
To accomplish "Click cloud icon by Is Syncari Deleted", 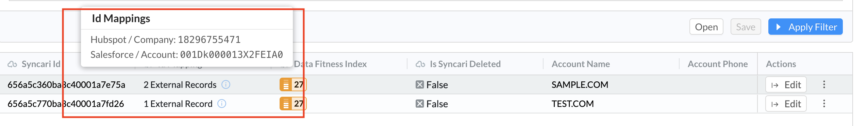I will coord(420,64).
